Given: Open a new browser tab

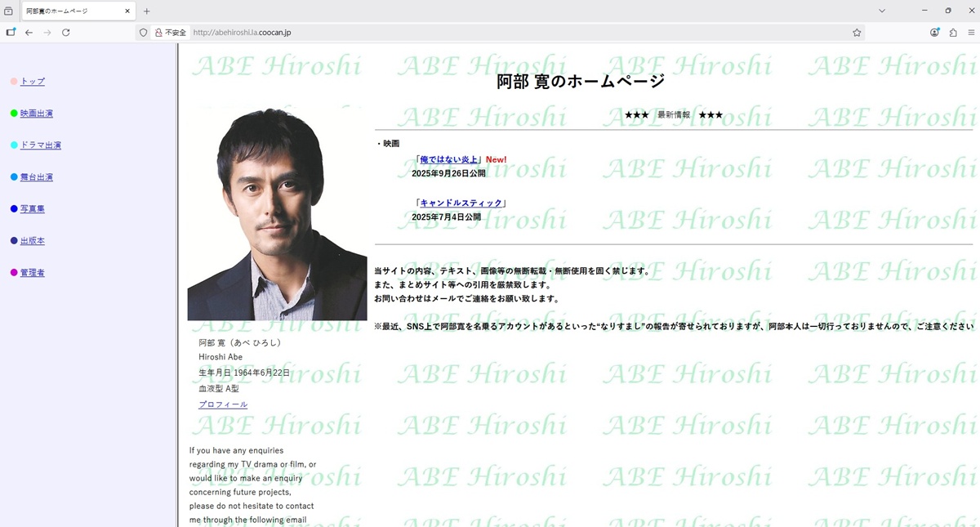Looking at the screenshot, I should tap(145, 11).
